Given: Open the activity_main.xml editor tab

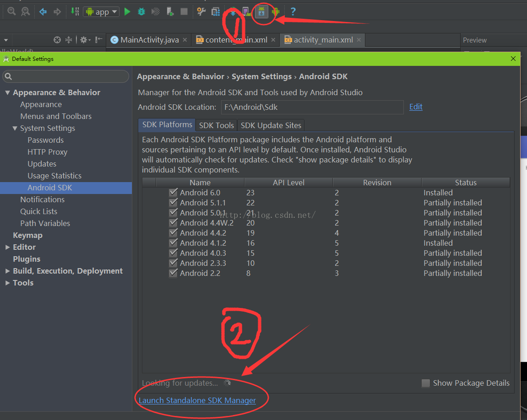Looking at the screenshot, I should [x=323, y=40].
